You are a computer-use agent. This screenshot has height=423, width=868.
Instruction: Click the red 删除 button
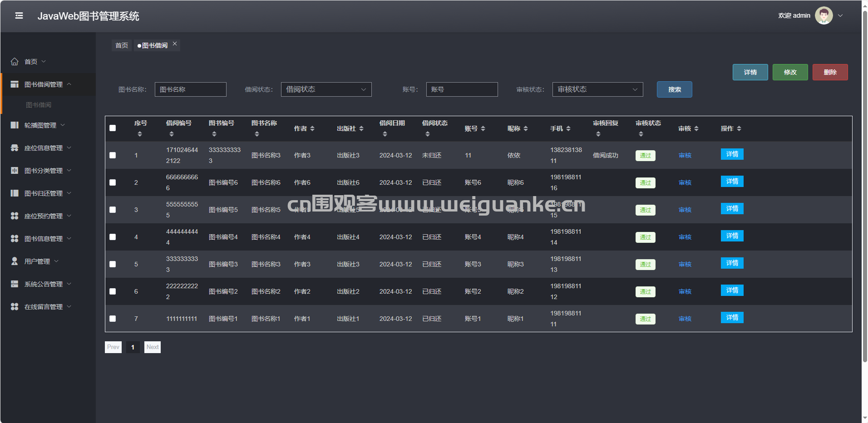[x=830, y=72]
